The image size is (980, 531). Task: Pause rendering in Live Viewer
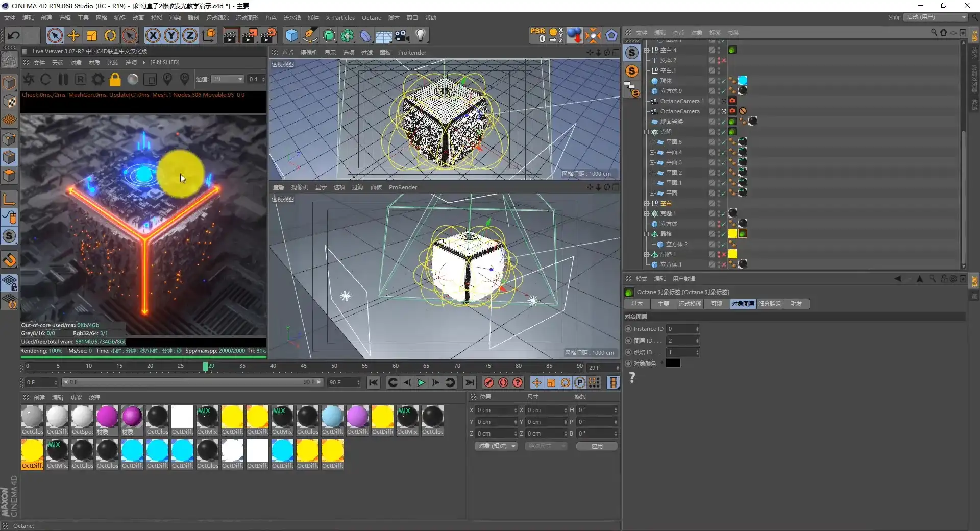coord(63,79)
